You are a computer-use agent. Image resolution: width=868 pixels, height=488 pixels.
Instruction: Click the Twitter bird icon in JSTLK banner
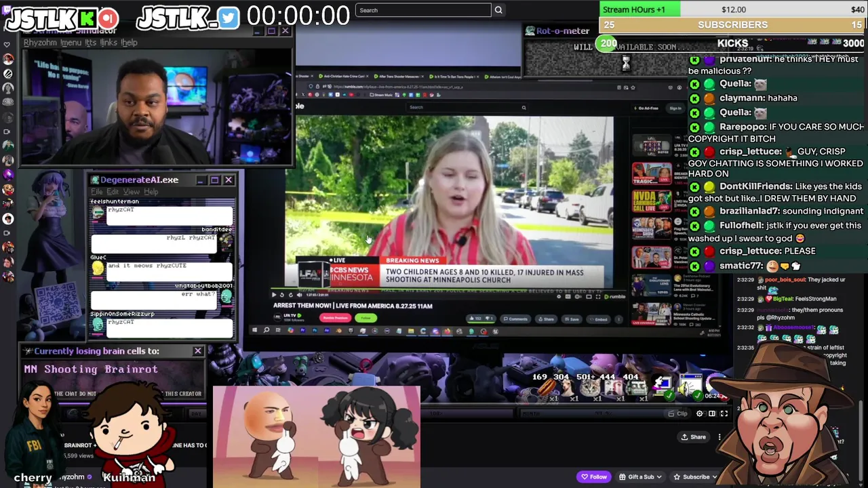[x=229, y=18]
